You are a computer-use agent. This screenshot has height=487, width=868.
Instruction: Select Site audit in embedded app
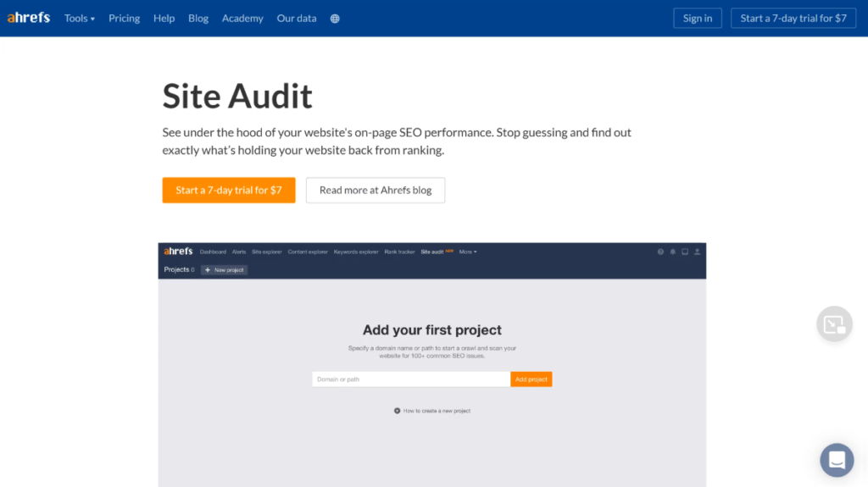click(x=431, y=252)
